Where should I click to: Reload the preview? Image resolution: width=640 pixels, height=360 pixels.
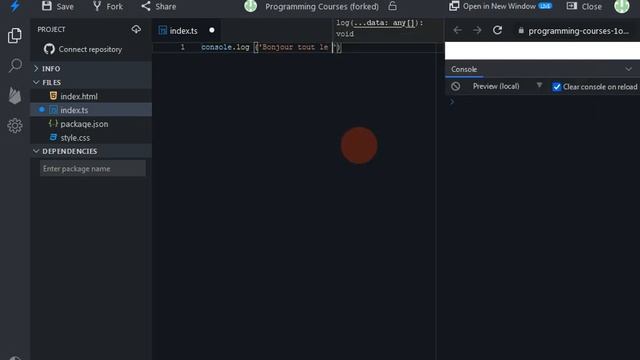click(x=497, y=30)
